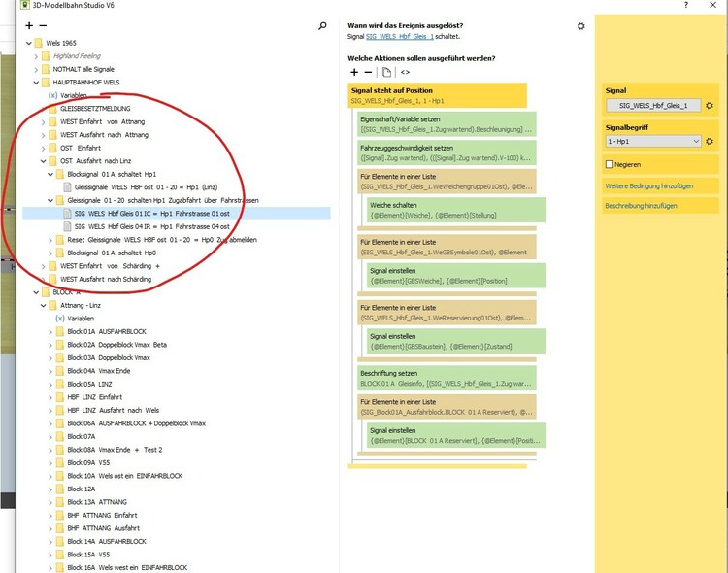Select the Eigenschaft/Variable setzen action
Image resolution: width=728 pixels, height=573 pixels.
click(x=447, y=124)
